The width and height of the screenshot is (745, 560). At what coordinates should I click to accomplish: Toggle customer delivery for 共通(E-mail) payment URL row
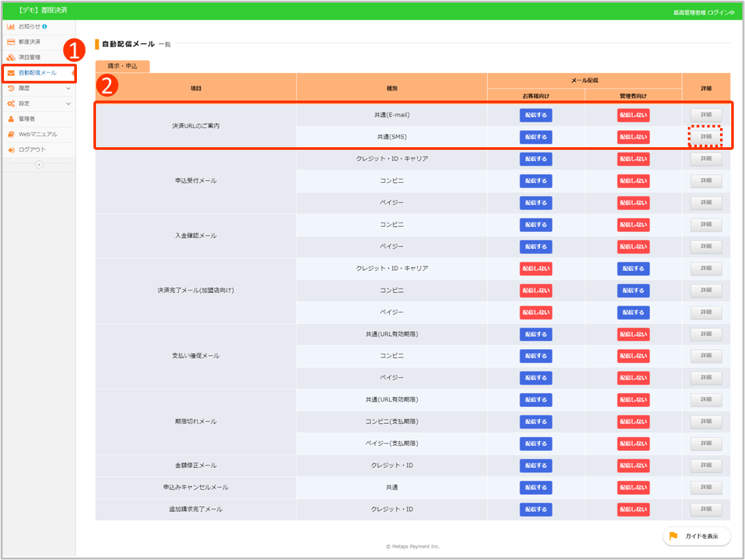pyautogui.click(x=536, y=115)
